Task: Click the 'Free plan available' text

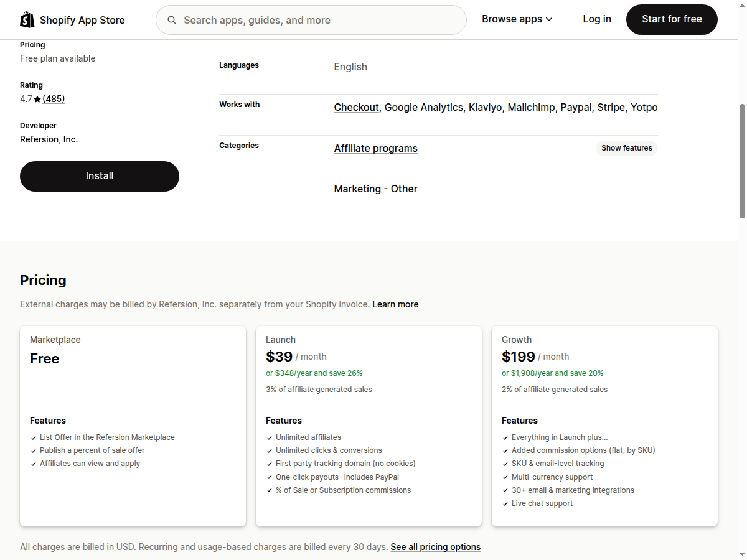Action: click(58, 58)
